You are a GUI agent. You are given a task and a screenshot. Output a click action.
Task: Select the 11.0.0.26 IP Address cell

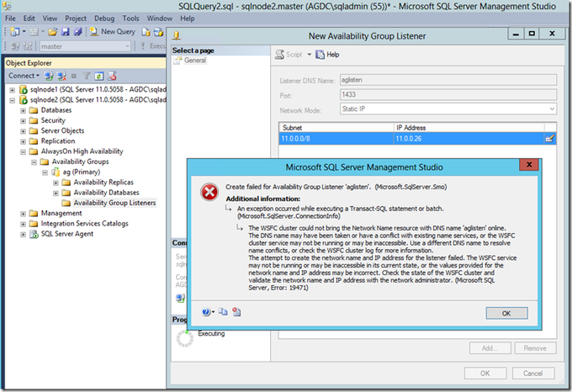[469, 139]
